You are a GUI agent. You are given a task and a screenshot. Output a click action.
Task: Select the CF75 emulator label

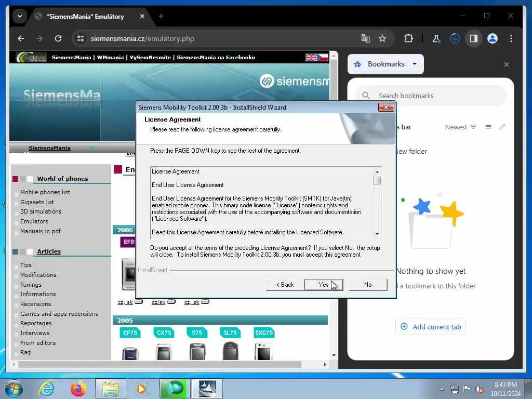click(x=130, y=333)
